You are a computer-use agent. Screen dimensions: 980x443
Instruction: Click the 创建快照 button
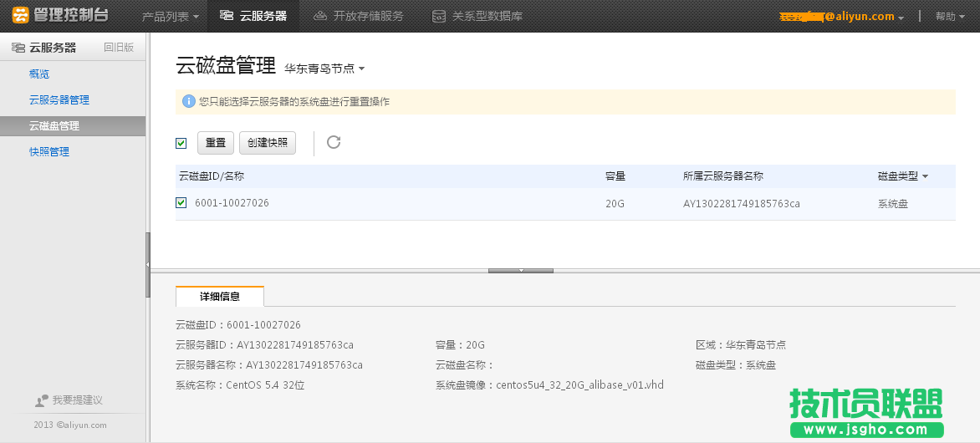pyautogui.click(x=268, y=143)
